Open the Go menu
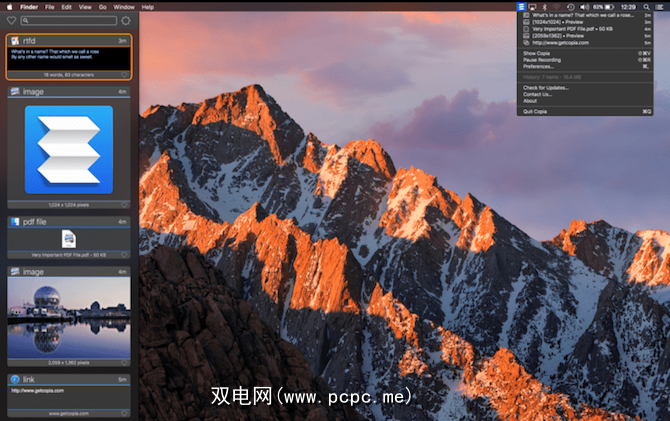670x421 pixels. pos(103,7)
